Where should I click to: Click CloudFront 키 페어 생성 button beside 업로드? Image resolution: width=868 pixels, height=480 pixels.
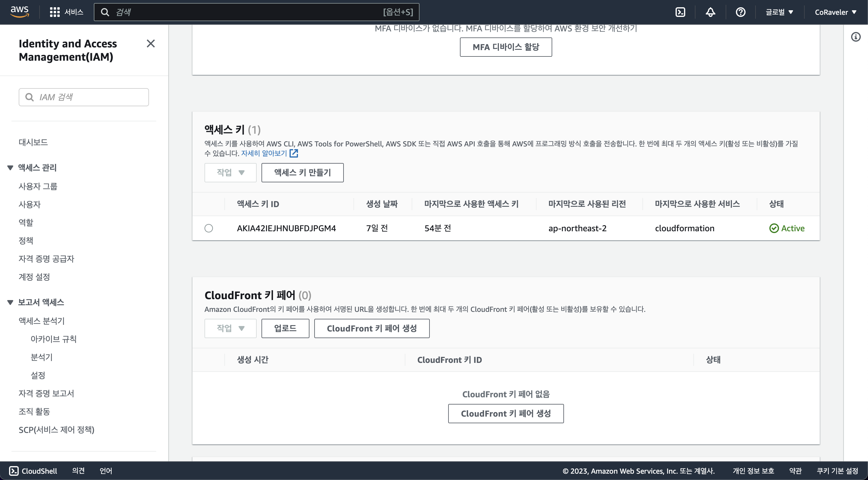coord(372,328)
